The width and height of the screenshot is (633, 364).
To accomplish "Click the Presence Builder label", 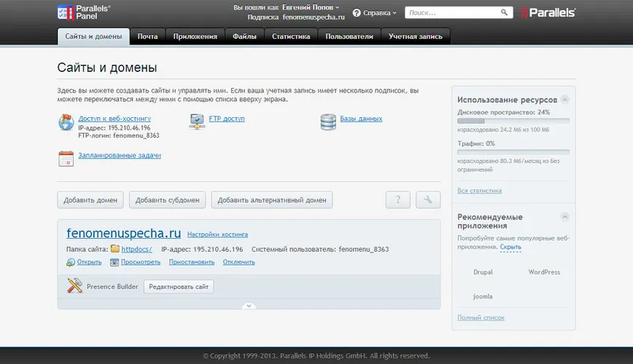I will (112, 286).
